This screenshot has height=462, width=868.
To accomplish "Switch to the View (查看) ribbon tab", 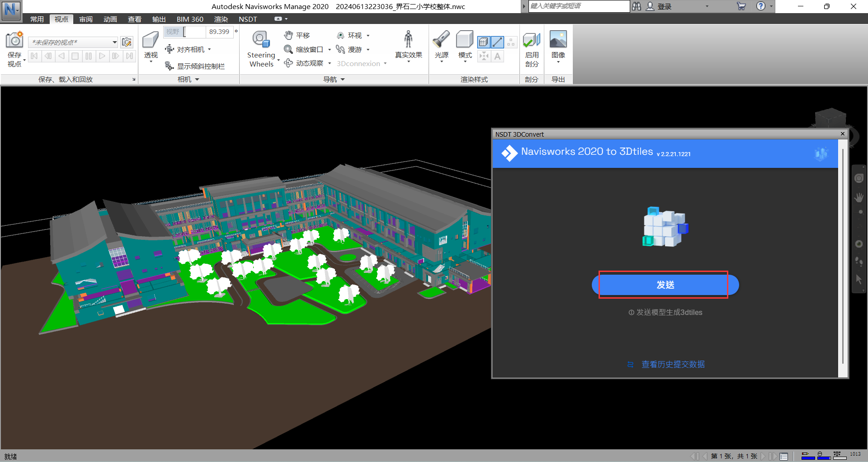I will (x=135, y=19).
